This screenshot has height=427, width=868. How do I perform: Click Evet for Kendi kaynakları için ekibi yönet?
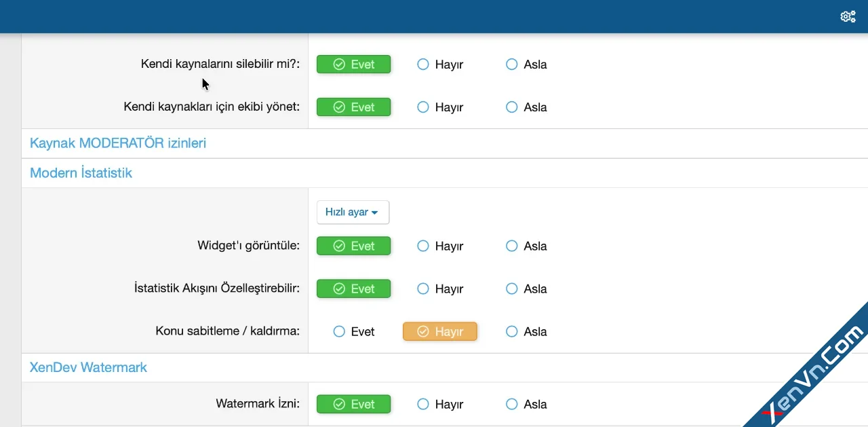(x=354, y=107)
